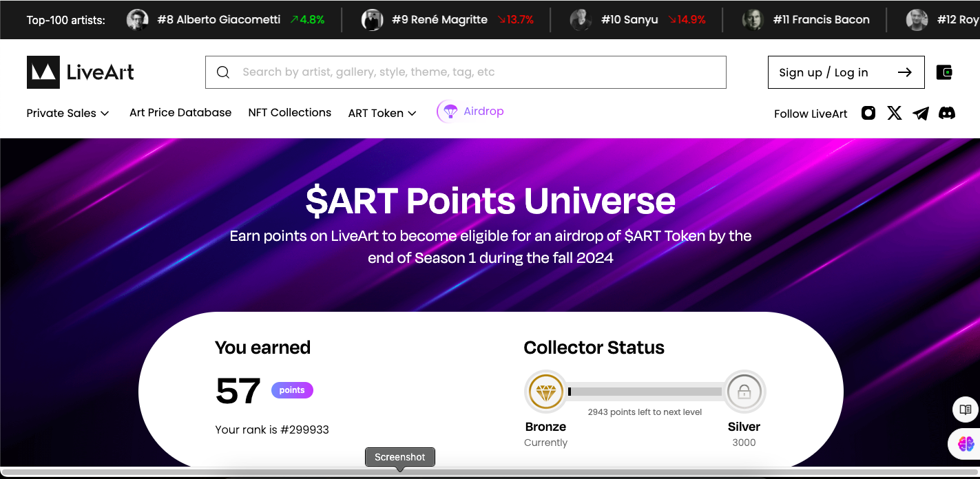Click the locked Silver status badge
980x479 pixels.
tap(744, 392)
